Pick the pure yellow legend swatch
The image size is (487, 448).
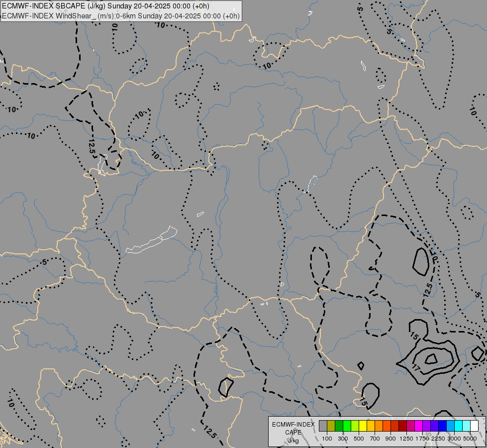click(x=363, y=426)
